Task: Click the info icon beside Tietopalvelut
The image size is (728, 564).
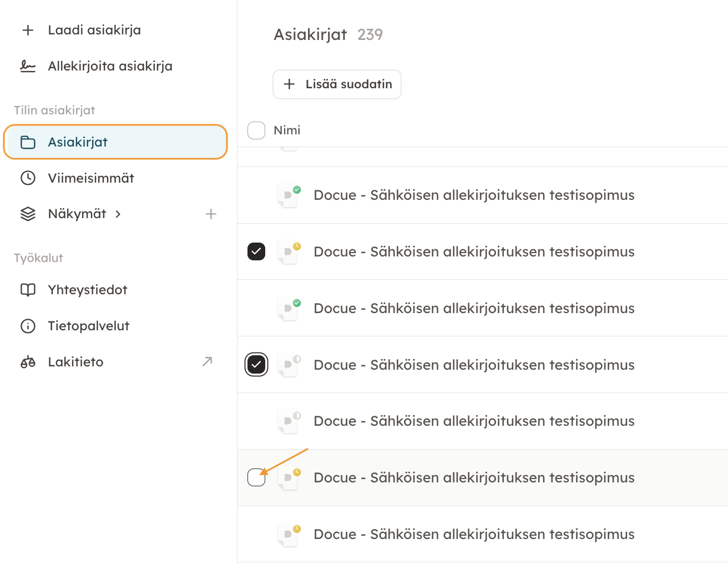Action: click(28, 326)
